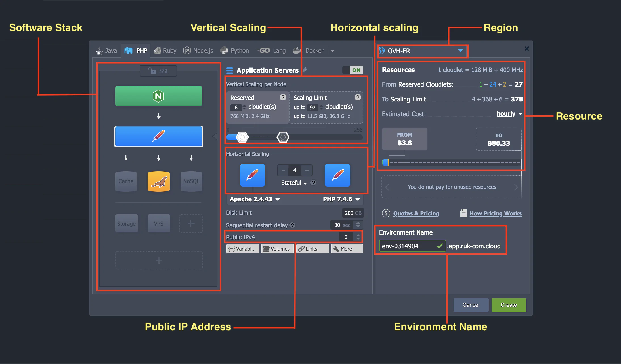Image resolution: width=621 pixels, height=364 pixels.
Task: Adjust the Sequential restart delay stepper
Action: point(358,225)
